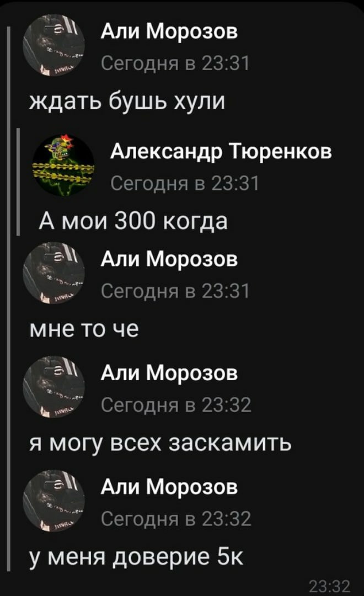Select the message 'мне то че'
364x596 pixels.
(84, 329)
